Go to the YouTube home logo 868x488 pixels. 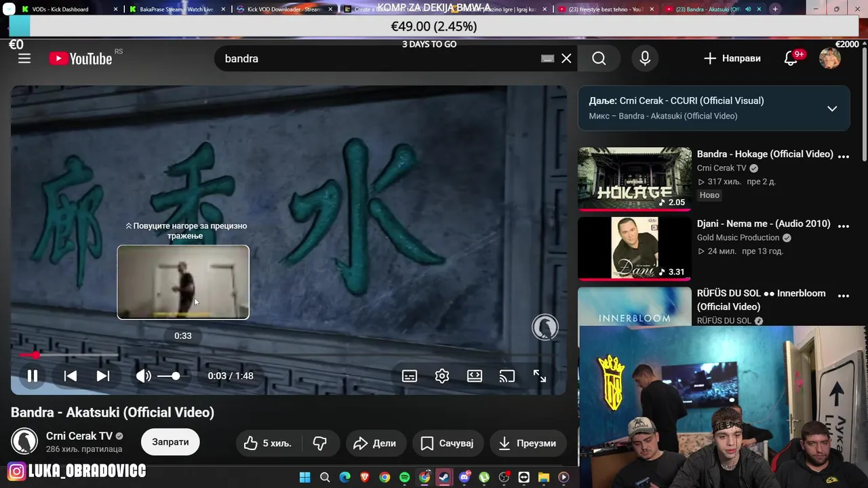[81, 58]
